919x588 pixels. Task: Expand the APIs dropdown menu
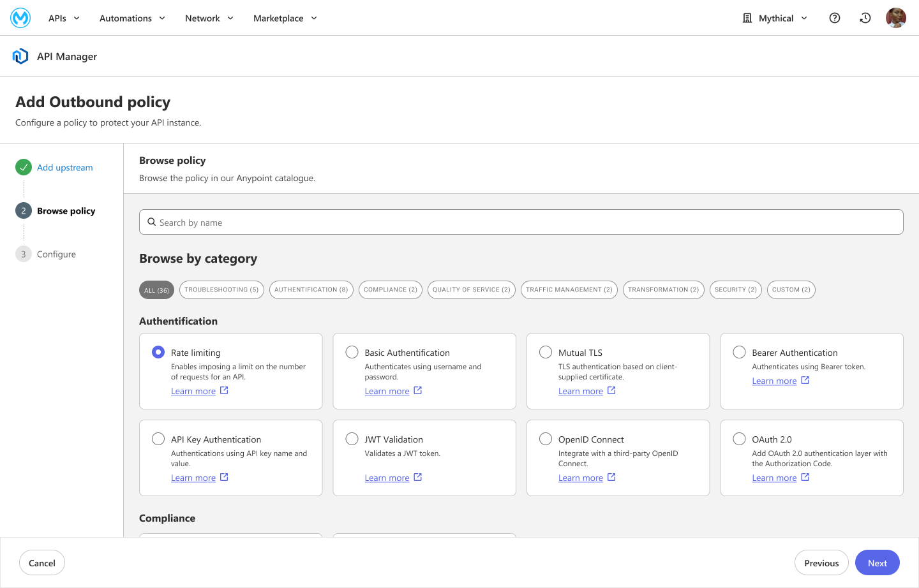pyautogui.click(x=64, y=18)
